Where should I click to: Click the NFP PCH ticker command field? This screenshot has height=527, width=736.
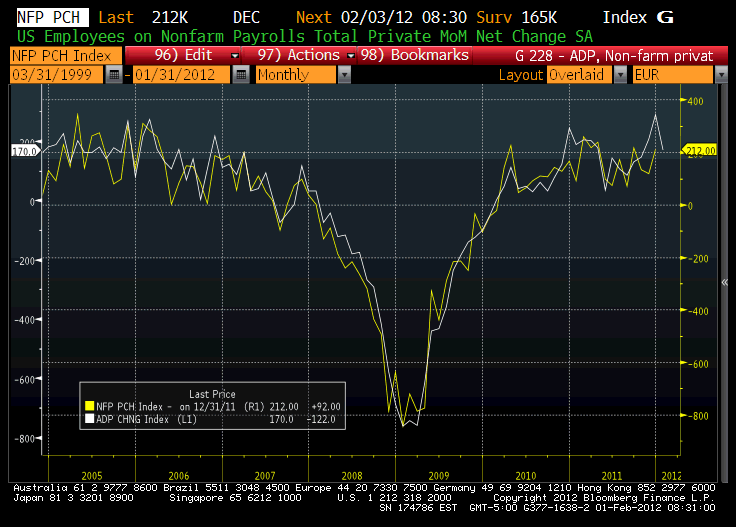[52, 17]
